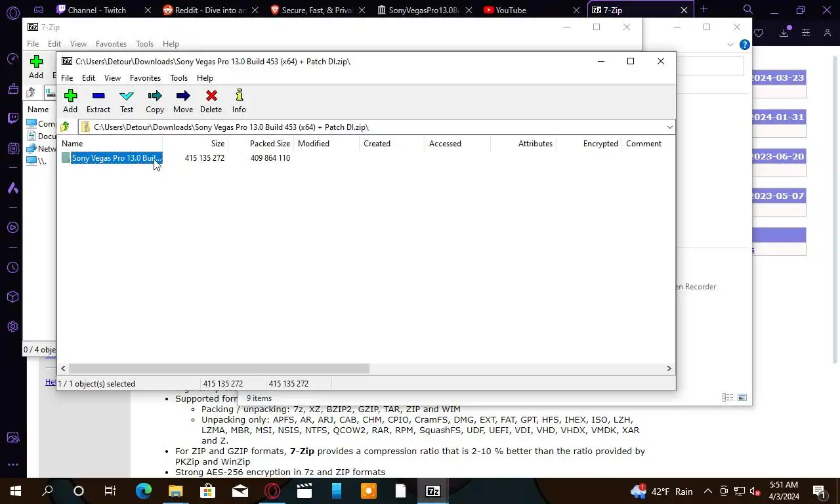Image resolution: width=840 pixels, height=504 pixels.
Task: Open Help menu in background 7-Zip window
Action: (171, 44)
